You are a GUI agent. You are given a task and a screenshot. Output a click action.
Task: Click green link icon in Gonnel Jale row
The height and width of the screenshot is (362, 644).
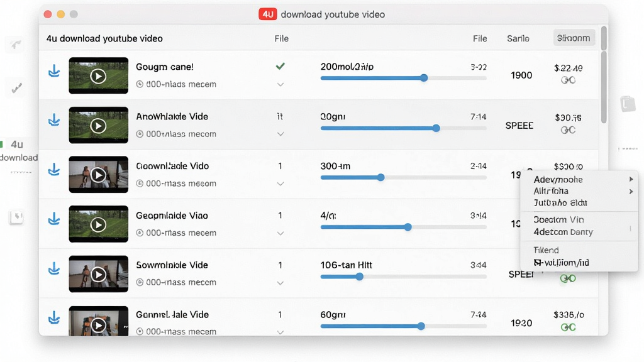pyautogui.click(x=568, y=327)
